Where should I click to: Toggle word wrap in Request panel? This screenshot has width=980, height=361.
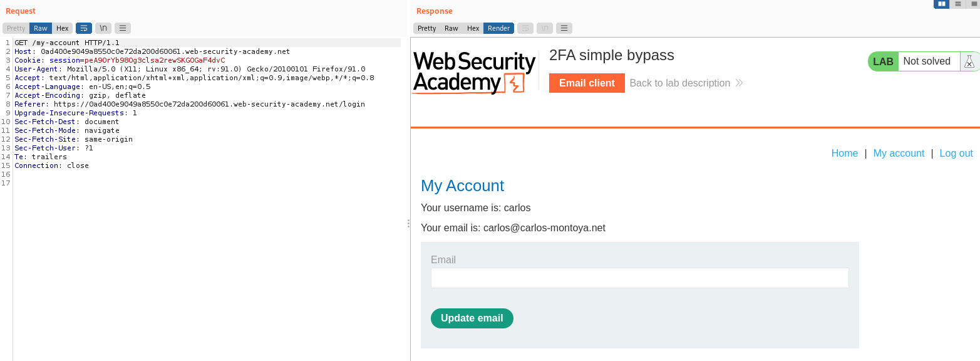point(83,28)
